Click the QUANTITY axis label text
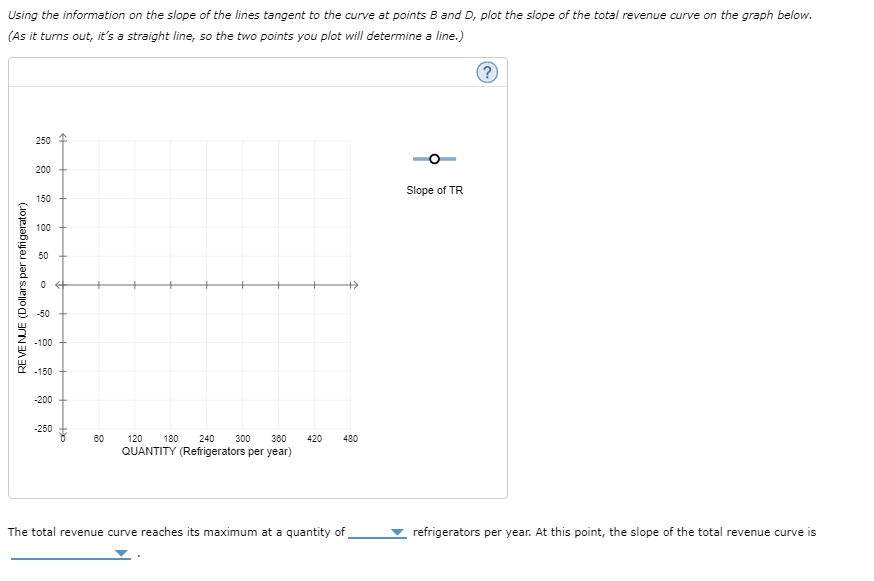The height and width of the screenshot is (581, 874). pyautogui.click(x=206, y=450)
